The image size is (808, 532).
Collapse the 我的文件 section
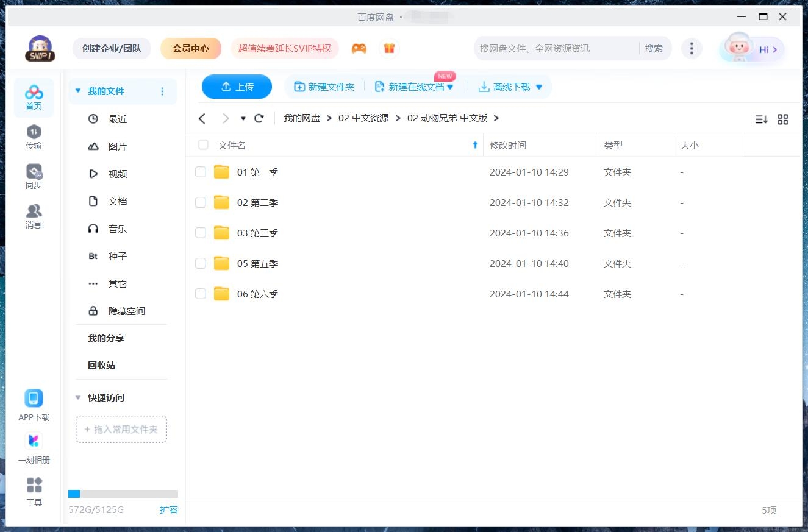[77, 90]
